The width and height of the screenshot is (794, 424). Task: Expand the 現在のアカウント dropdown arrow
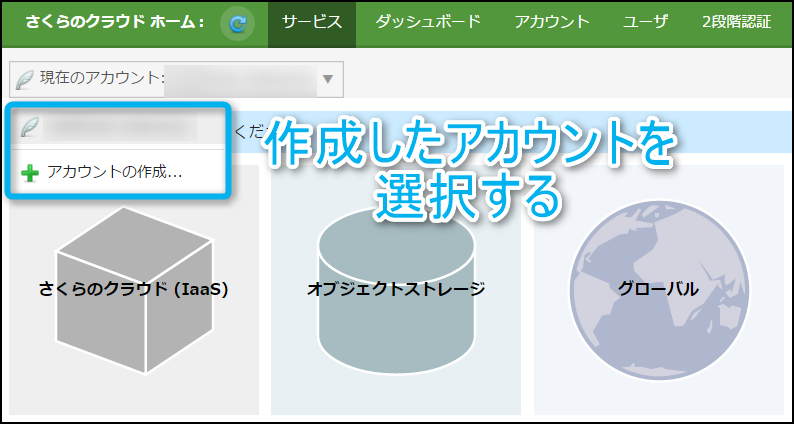(x=328, y=79)
